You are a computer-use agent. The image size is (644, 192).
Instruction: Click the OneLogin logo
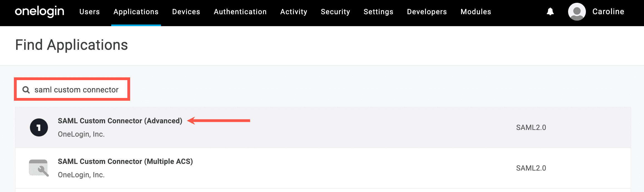coord(39,12)
